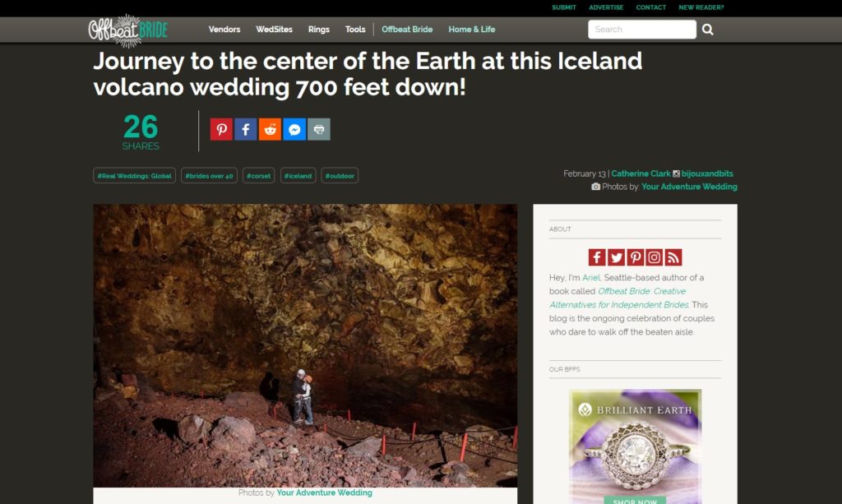Click the #iceland tag
842x504 pixels.
point(298,175)
